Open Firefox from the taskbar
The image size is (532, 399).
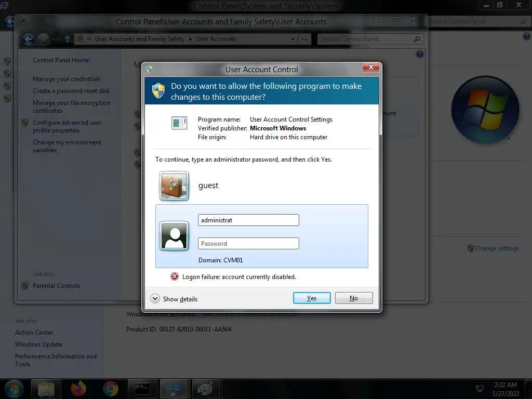point(78,389)
